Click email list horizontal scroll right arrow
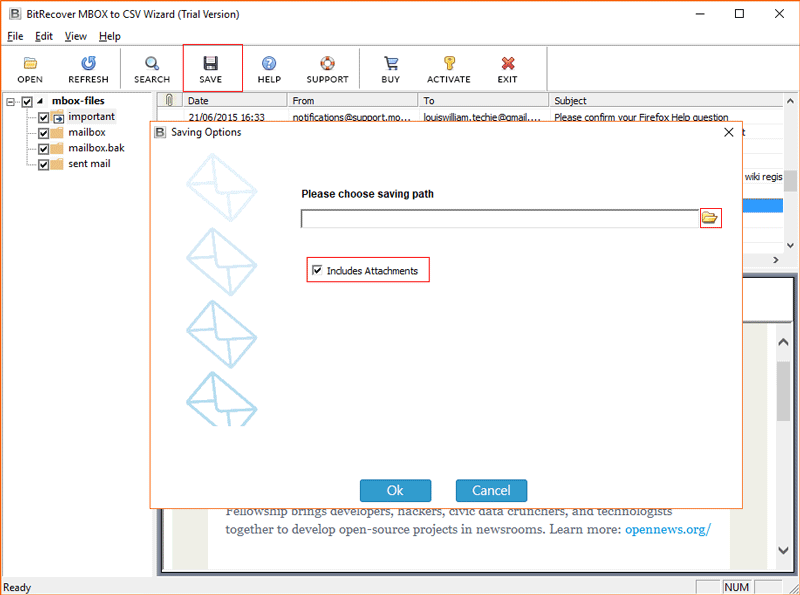 click(776, 260)
